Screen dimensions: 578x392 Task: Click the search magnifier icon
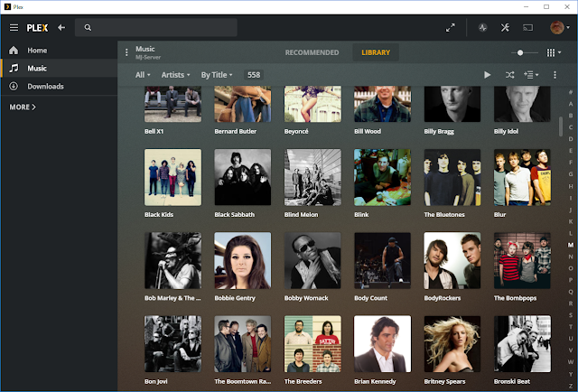coord(88,28)
